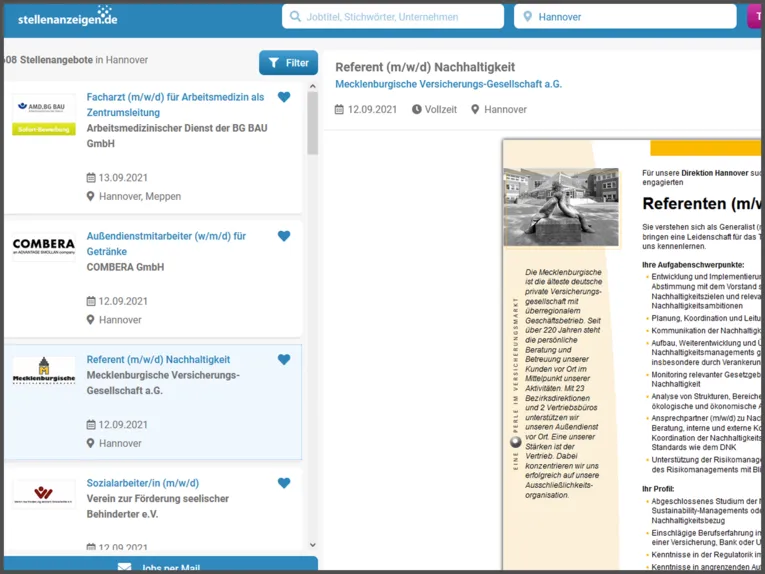Viewport: 765px width, 574px height.
Task: Click 'Vollzeit' text in job header
Action: pyautogui.click(x=441, y=109)
